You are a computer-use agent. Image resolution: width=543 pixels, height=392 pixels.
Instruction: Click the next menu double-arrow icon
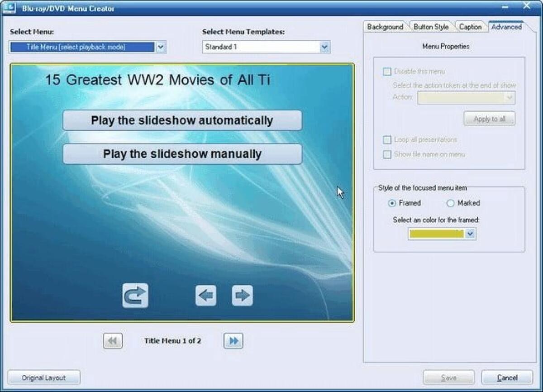tap(233, 340)
